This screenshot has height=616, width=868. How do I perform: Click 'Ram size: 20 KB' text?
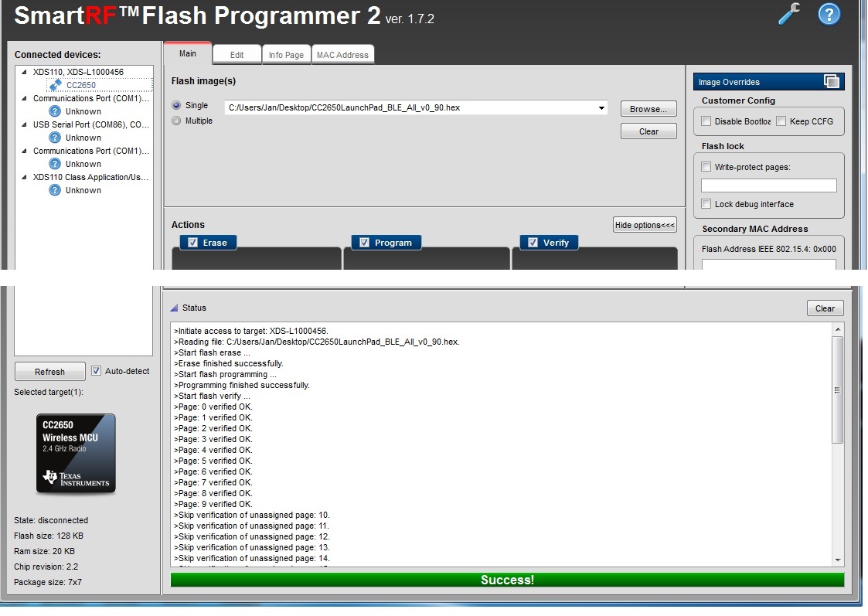[x=44, y=551]
